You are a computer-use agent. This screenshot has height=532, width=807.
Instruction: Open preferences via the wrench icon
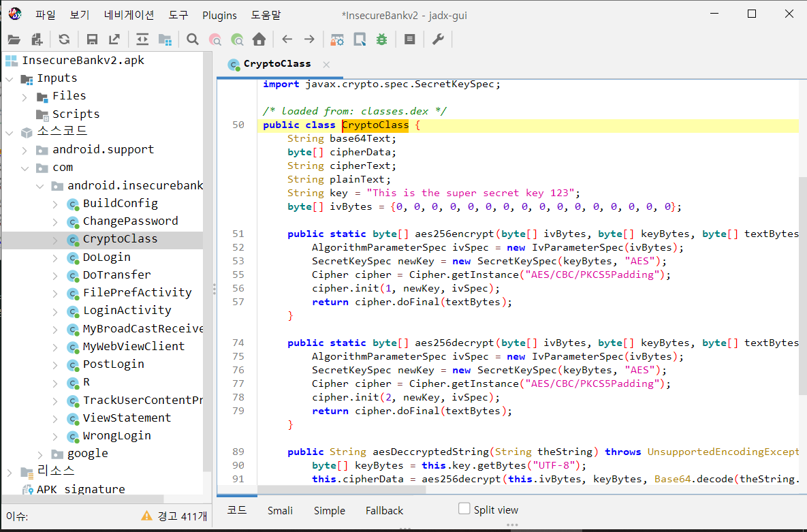438,40
